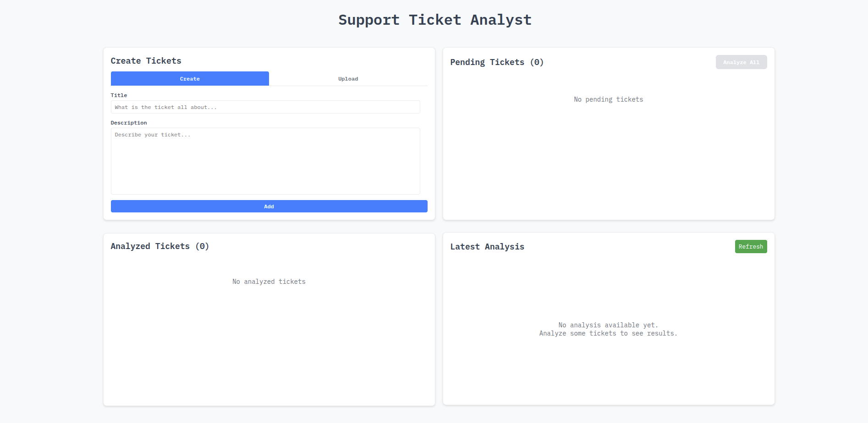Click the "No analysis available yet." text
This screenshot has width=868, height=423.
[608, 325]
